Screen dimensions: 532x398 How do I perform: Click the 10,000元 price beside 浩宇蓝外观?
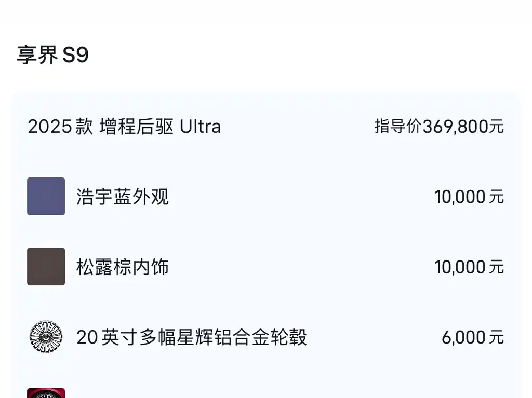coord(469,197)
